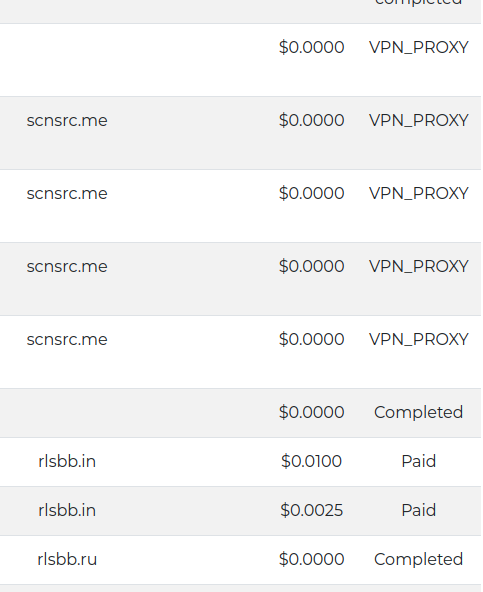Click the third scnsrc.me domain entry
The image size is (483, 592).
67,266
